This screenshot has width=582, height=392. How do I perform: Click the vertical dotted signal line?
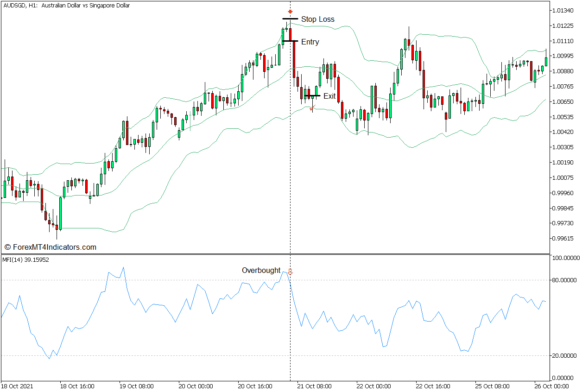291,185
